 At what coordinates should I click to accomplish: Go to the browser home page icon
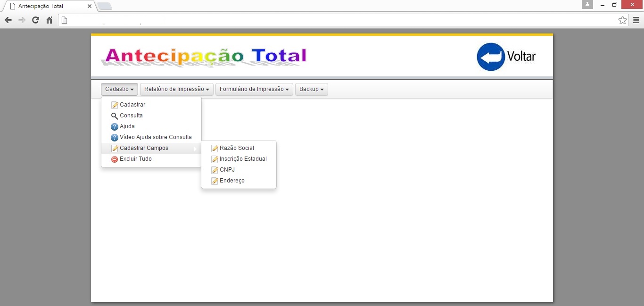pos(49,20)
